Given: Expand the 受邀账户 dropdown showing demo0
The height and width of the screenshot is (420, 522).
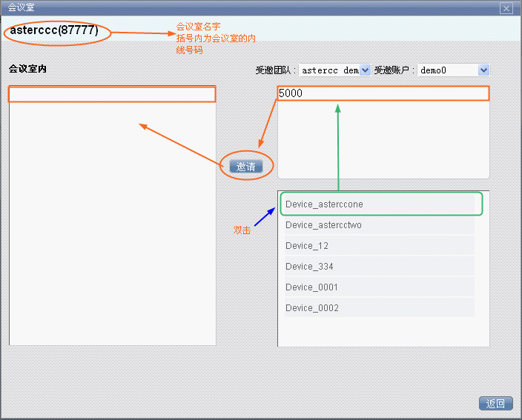Looking at the screenshot, I should (x=453, y=70).
